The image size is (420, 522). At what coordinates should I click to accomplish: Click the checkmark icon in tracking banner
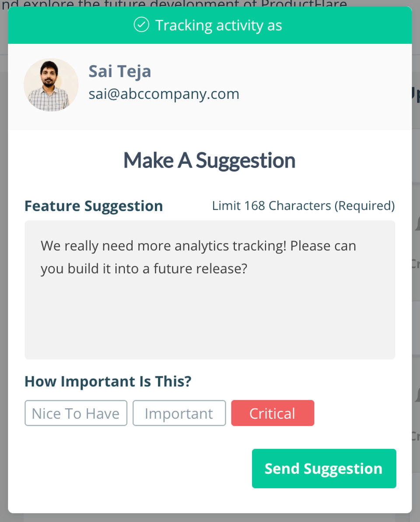[141, 25]
